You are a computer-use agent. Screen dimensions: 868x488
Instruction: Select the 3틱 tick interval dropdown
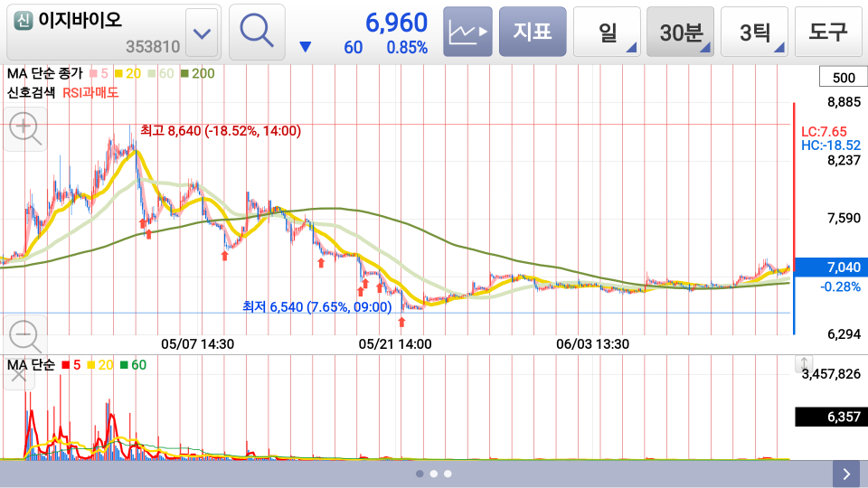click(754, 33)
